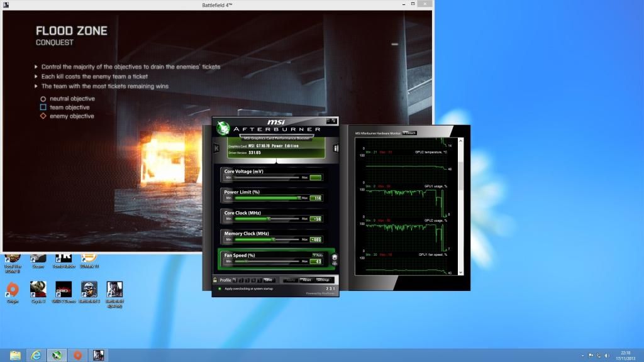Toggle the profile lock padlock icon
The image size is (644, 362).
[215, 280]
